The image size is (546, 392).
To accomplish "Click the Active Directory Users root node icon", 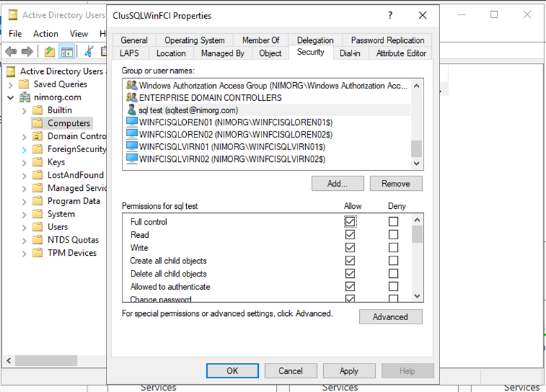I will pos(11,71).
